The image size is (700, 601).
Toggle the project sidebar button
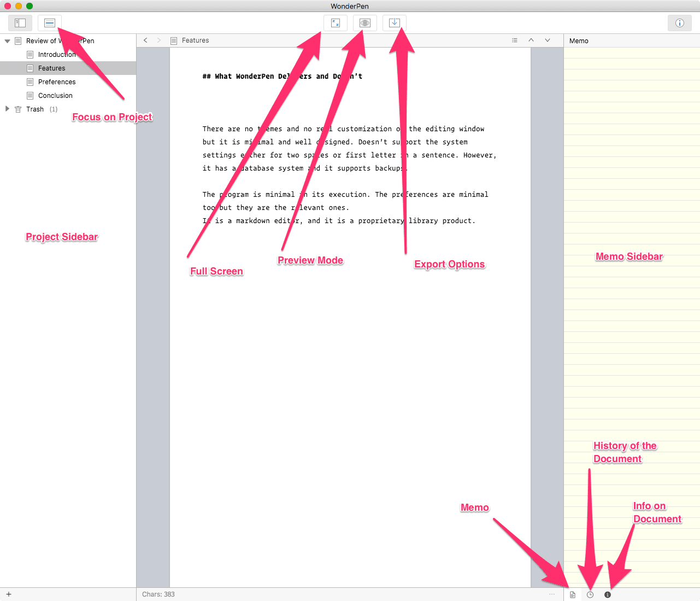20,23
